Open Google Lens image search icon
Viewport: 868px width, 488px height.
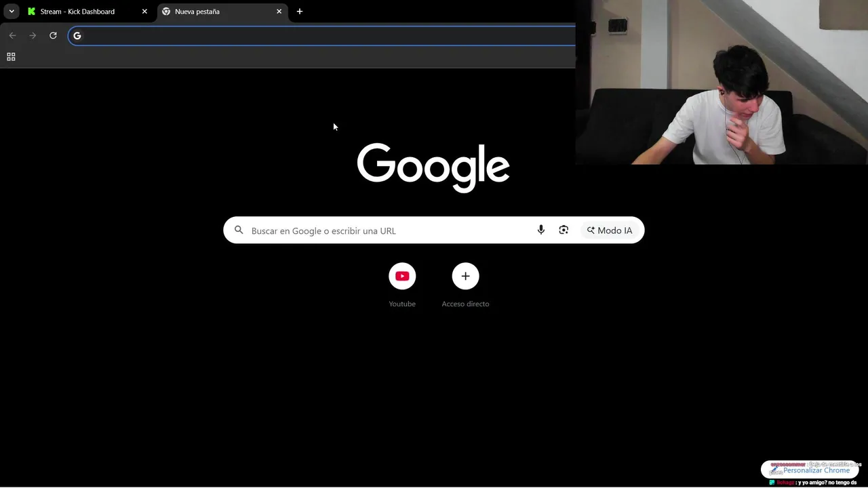pos(564,230)
